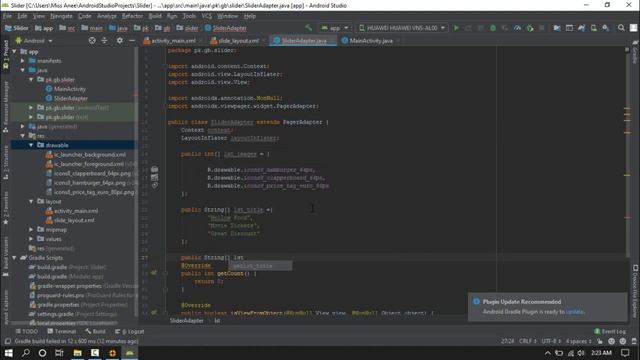Click Collapse All icon in project panel

104,40
